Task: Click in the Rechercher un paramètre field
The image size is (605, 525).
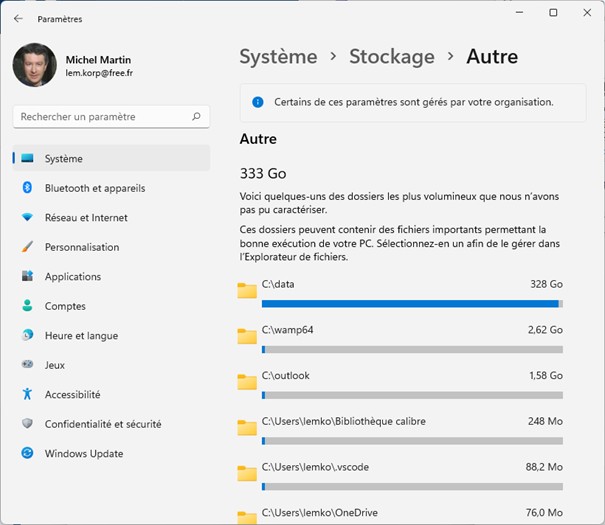Action: click(x=100, y=117)
